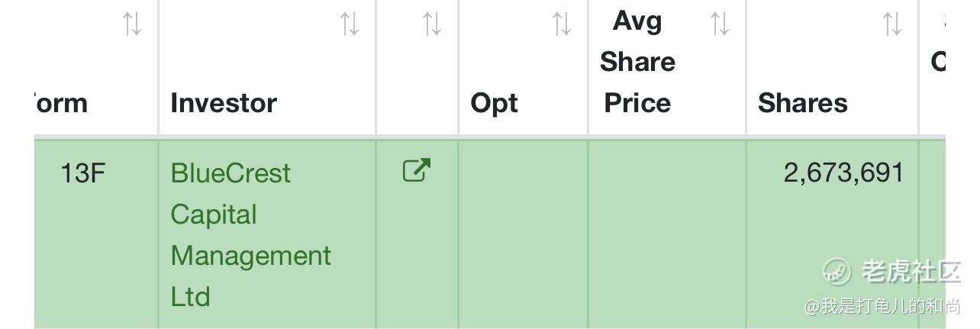Click the Avg Share Price header label
Image resolution: width=980 pixels, height=329 pixels.
click(637, 62)
